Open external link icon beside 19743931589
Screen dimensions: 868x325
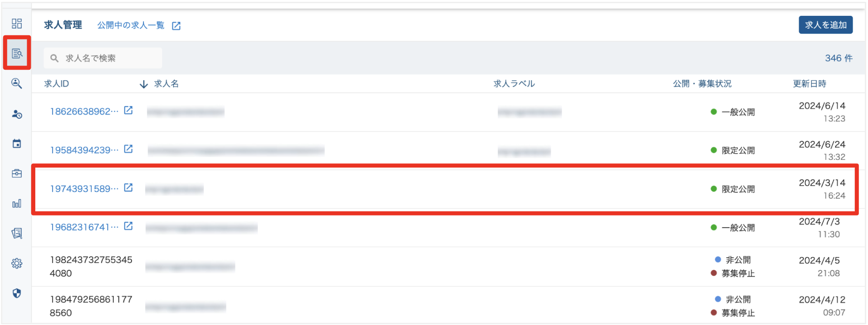[x=129, y=187]
